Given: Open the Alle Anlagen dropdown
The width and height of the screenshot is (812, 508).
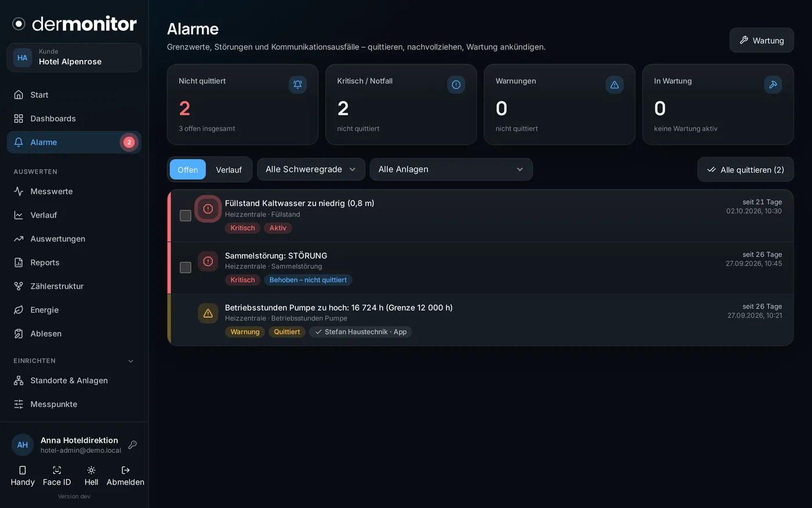Looking at the screenshot, I should (451, 170).
